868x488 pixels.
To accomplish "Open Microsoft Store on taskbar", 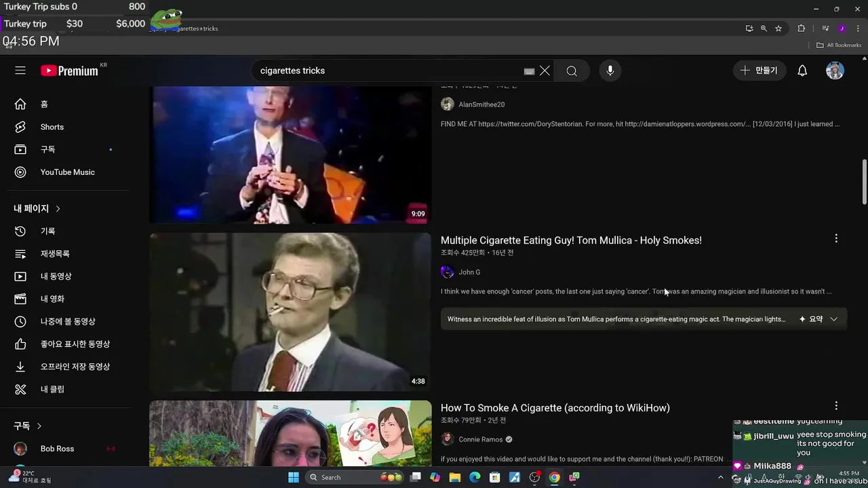I will pyautogui.click(x=495, y=477).
